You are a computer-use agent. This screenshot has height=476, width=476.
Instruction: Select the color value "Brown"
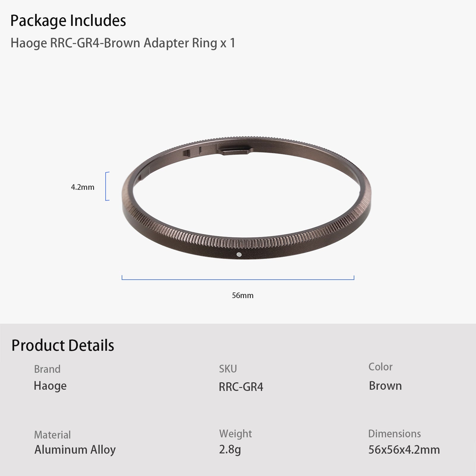(x=385, y=386)
